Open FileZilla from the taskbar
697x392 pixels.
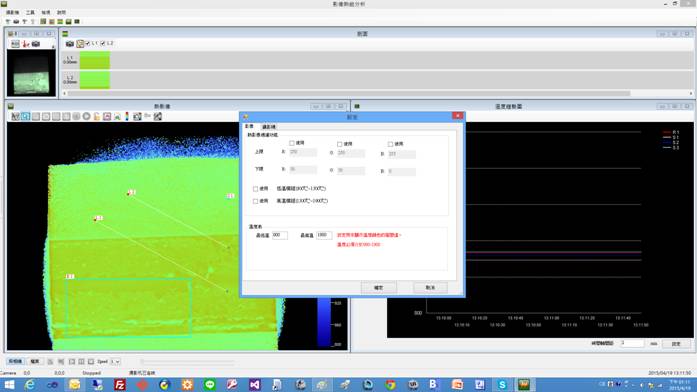(x=120, y=384)
